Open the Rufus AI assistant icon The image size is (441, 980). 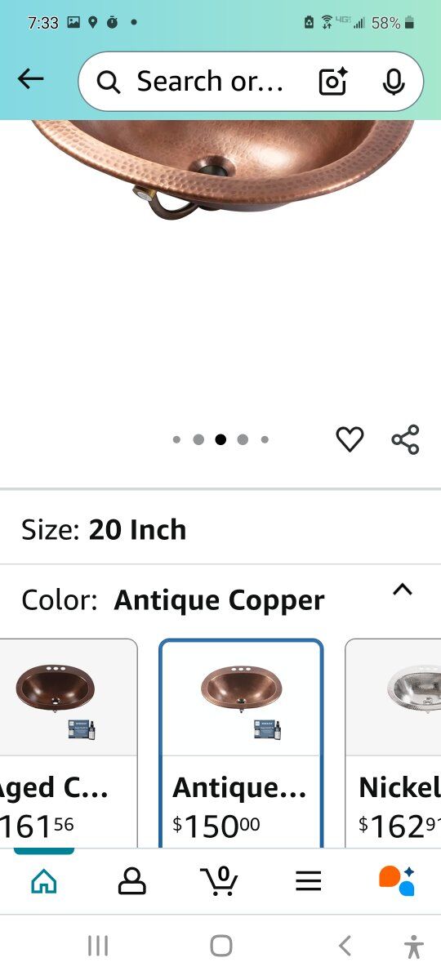point(397,880)
